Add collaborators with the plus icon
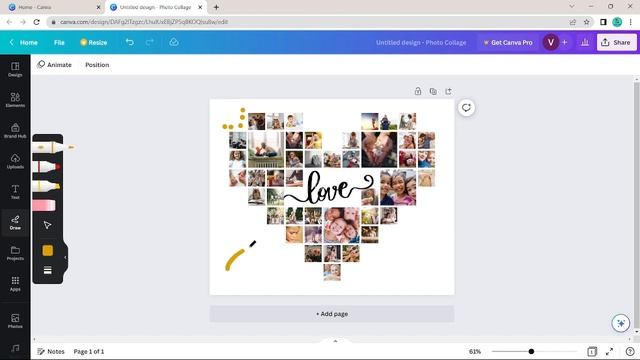The height and width of the screenshot is (360, 640). click(564, 42)
